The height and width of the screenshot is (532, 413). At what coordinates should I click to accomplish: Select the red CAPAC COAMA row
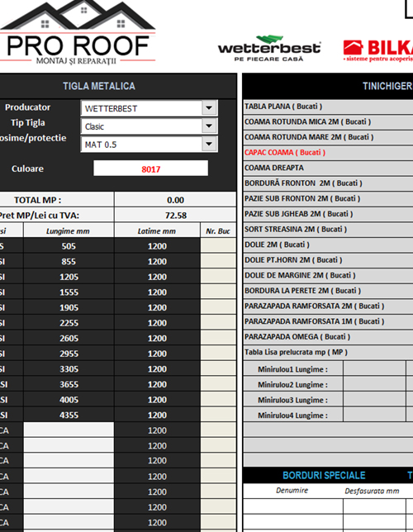328,152
